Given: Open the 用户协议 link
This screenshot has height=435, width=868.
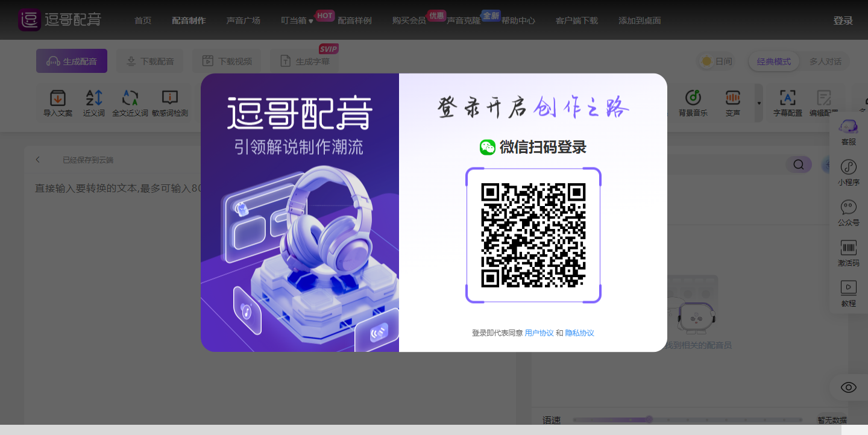Looking at the screenshot, I should (539, 333).
